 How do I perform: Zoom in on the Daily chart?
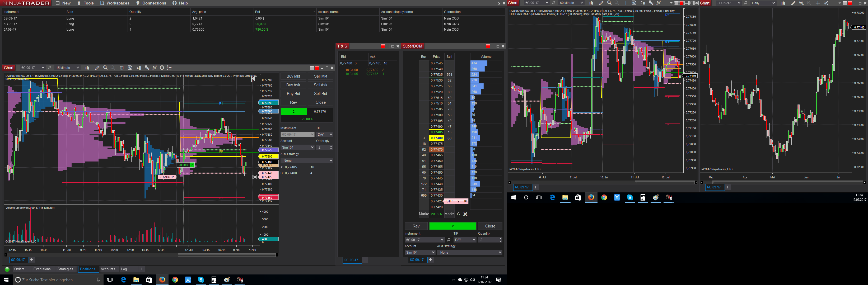click(x=801, y=3)
